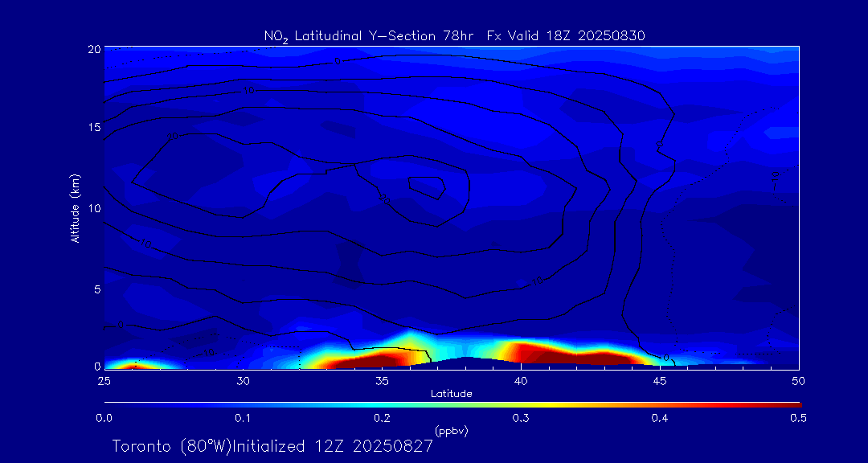Click the 0.5 maximum label on the colorbar
868x463 pixels.
(x=798, y=418)
